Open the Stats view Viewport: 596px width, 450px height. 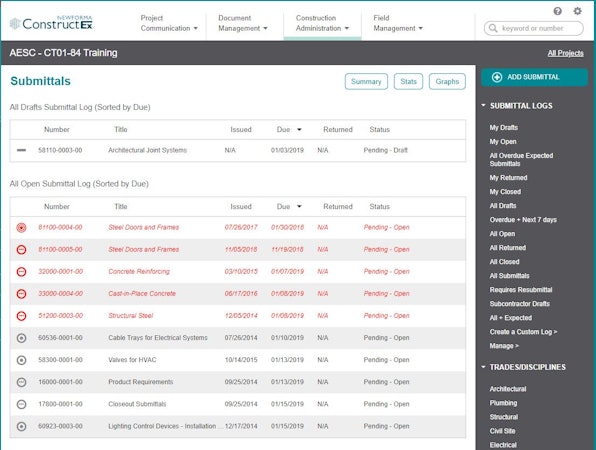pyautogui.click(x=408, y=81)
